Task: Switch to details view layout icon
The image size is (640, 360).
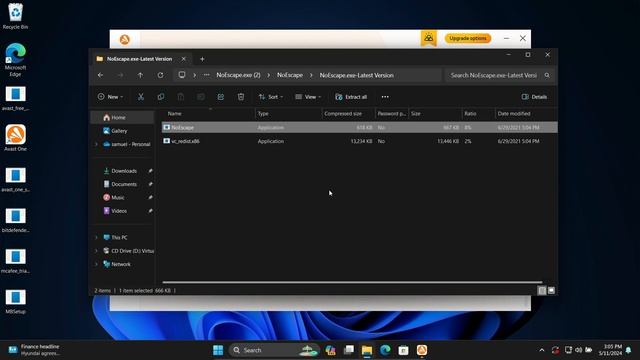Action: pyautogui.click(x=542, y=291)
